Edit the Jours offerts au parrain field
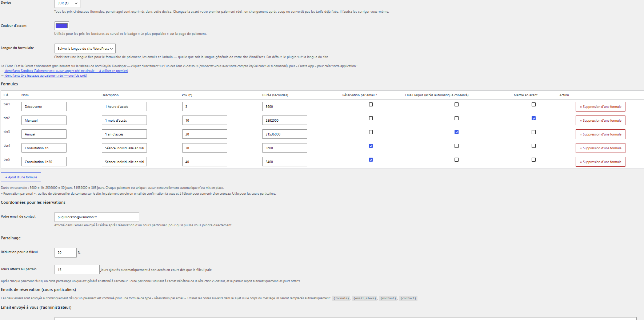This screenshot has height=320, width=644. (x=77, y=270)
